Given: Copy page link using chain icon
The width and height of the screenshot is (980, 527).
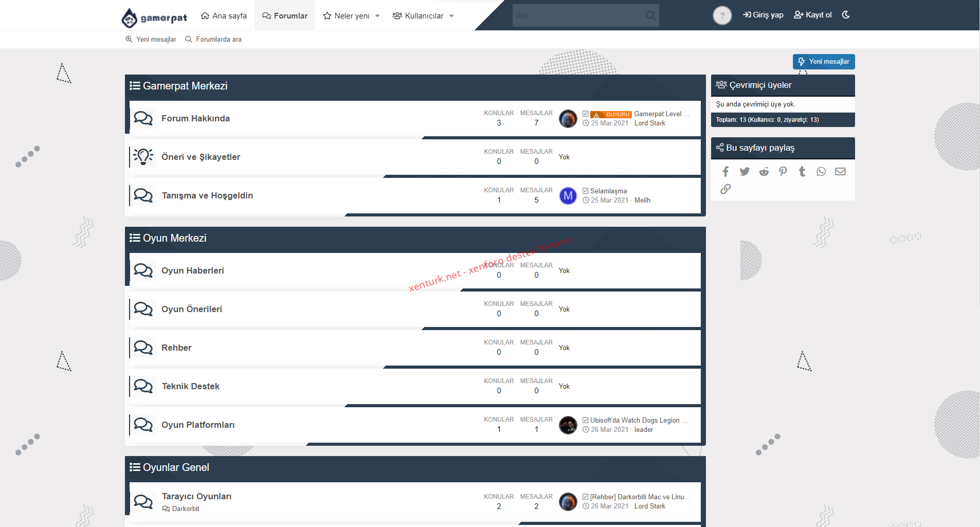Looking at the screenshot, I should click(x=725, y=189).
